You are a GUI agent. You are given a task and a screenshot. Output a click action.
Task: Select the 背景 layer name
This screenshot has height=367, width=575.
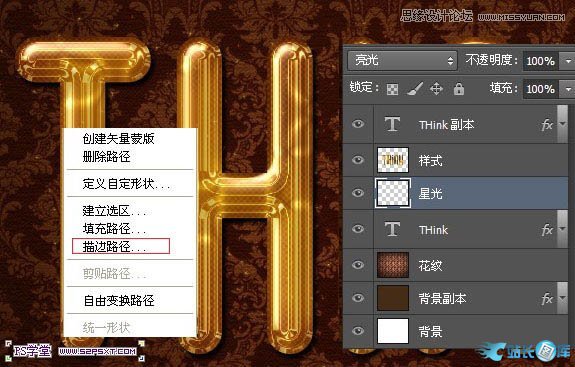(431, 332)
